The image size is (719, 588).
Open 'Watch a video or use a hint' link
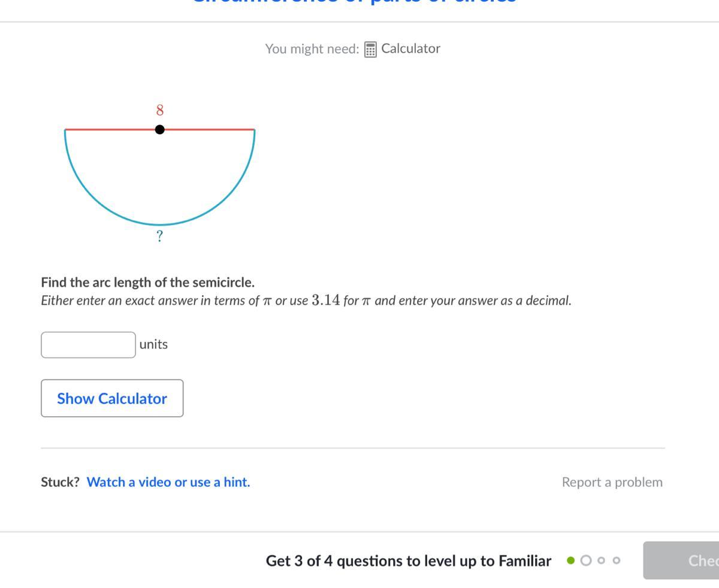coord(168,482)
